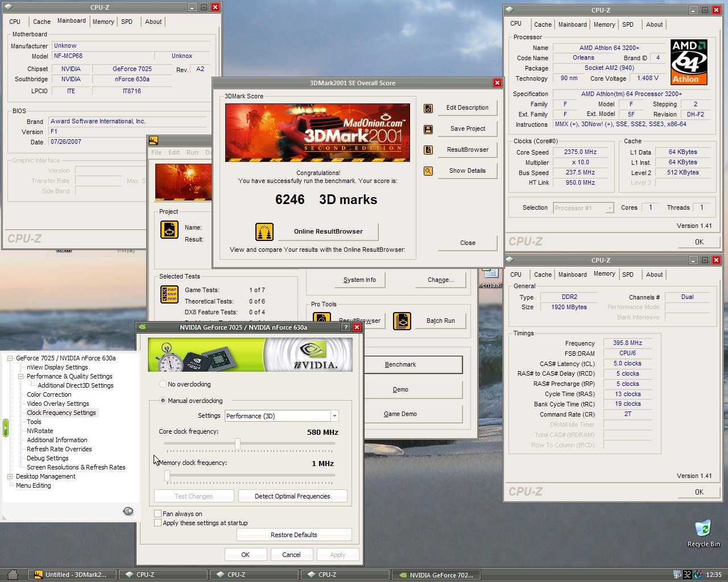Click the Selected Tests checklist icon
This screenshot has height=582, width=728.
(169, 294)
